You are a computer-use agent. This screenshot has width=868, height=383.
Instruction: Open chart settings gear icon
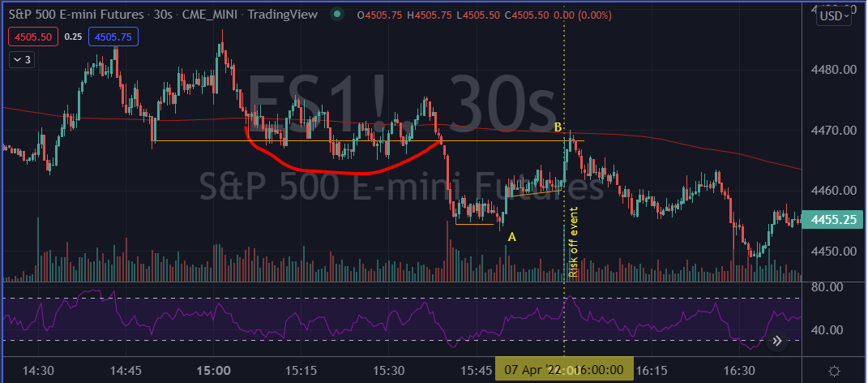coord(834,371)
